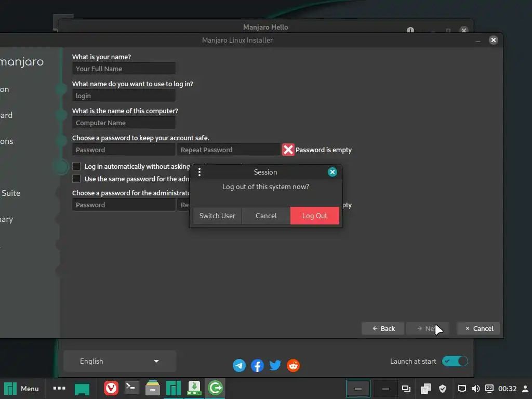532x399 pixels.
Task: Open the file manager icon in taskbar
Action: tap(153, 388)
